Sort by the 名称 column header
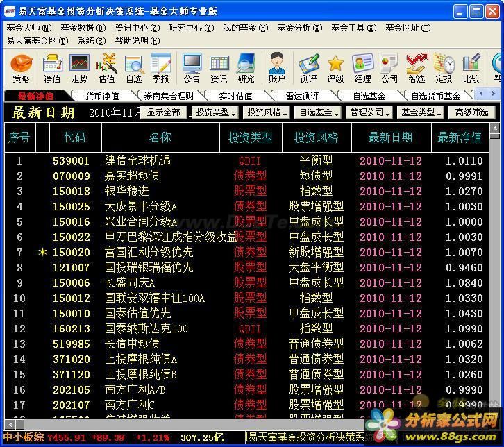Screen dimensions: 504x447 pyautogui.click(x=160, y=137)
